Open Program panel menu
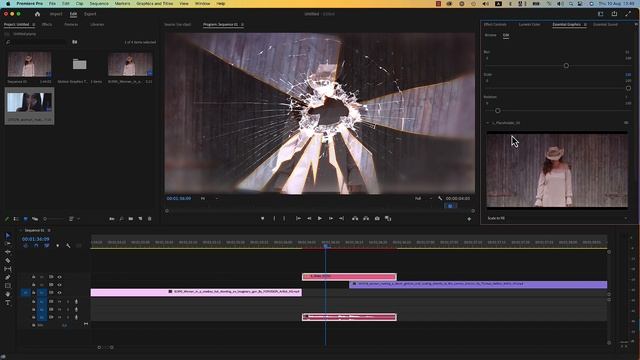640x360 pixels. click(242, 24)
